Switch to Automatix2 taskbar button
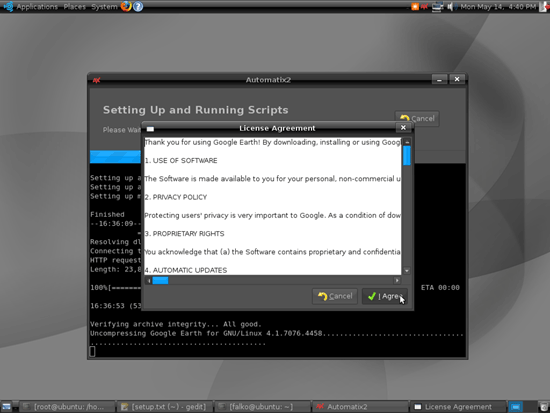The width and height of the screenshot is (550, 413). 361,407
